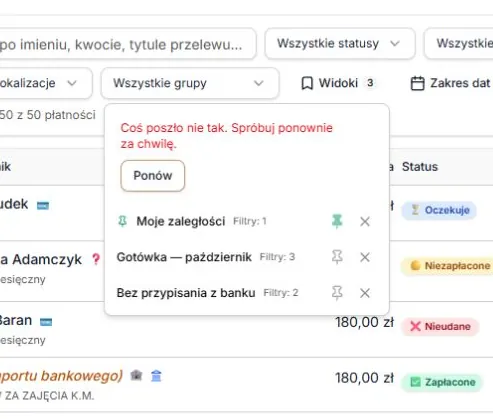Delete the Gotówka — październik saved view
The width and height of the screenshot is (493, 419).
pos(365,257)
